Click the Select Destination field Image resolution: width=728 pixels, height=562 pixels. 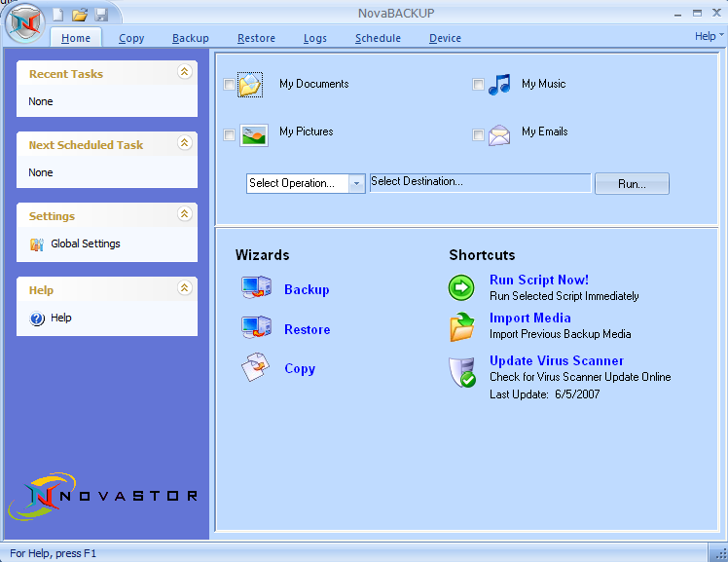pos(480,183)
